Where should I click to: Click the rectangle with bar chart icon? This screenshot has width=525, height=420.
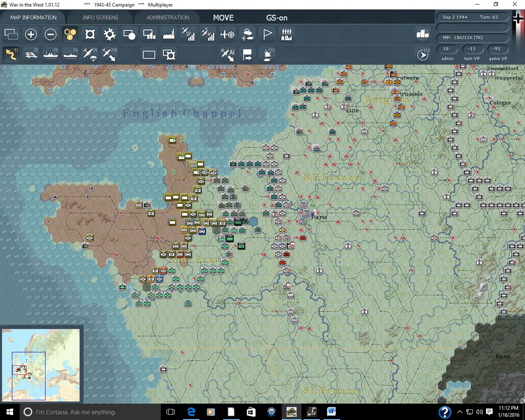tap(149, 34)
